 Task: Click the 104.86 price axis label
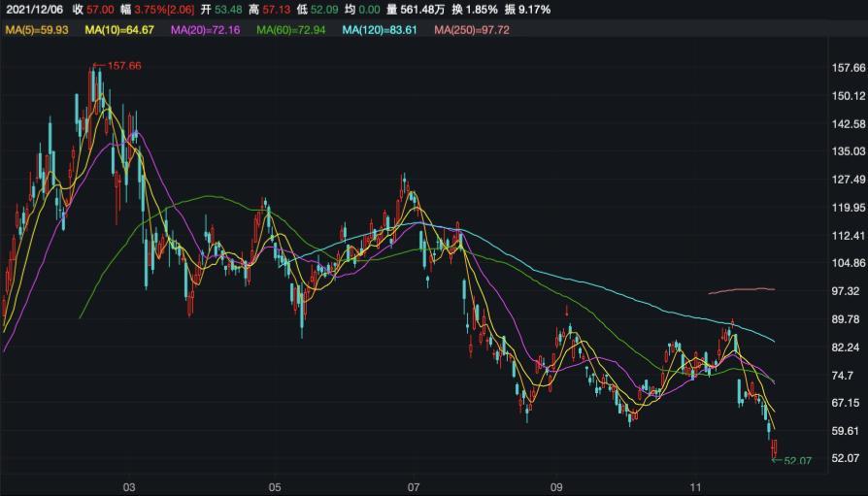pos(849,263)
